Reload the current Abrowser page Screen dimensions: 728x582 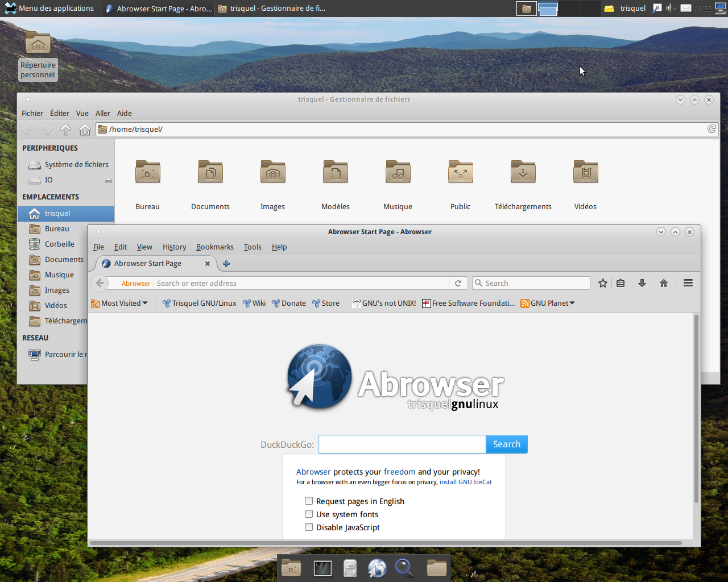click(x=458, y=283)
